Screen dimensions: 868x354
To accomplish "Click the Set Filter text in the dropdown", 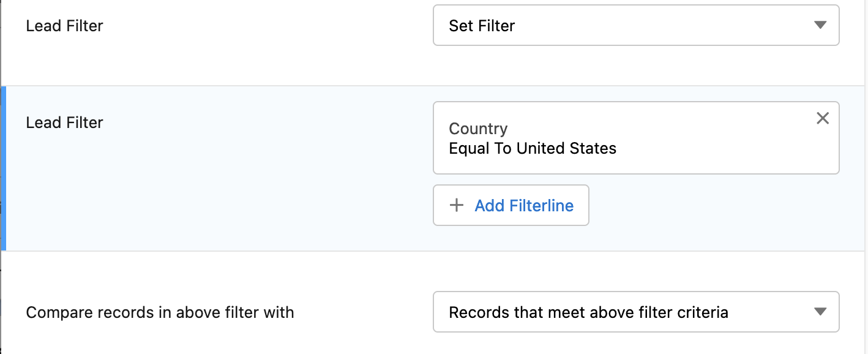I will point(482,26).
